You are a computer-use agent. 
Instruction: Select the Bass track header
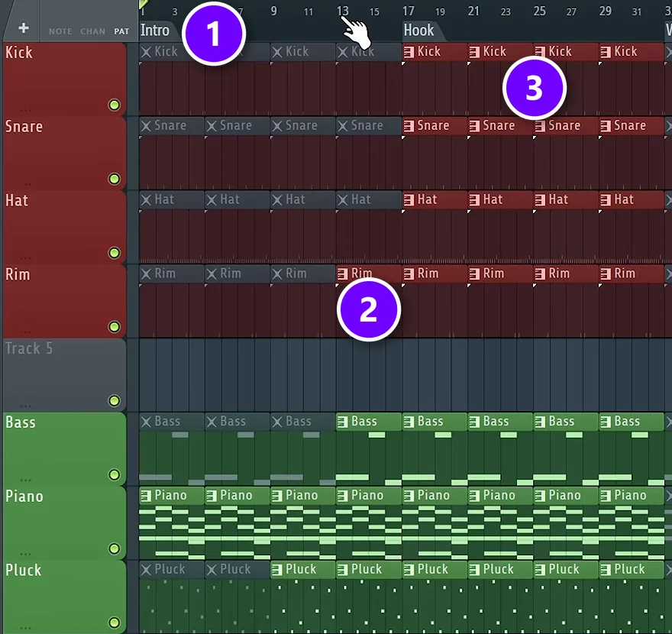[64, 449]
